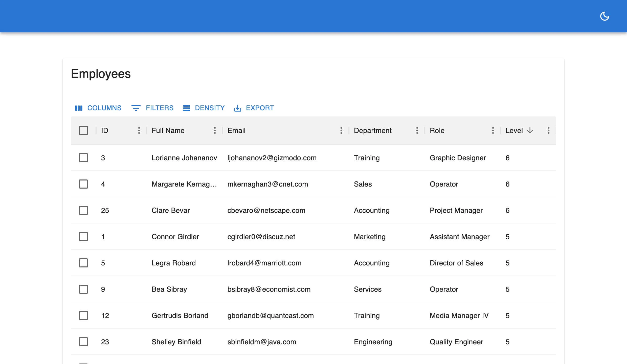Toggle dark mode using the moon icon
This screenshot has height=364, width=627.
click(x=605, y=16)
